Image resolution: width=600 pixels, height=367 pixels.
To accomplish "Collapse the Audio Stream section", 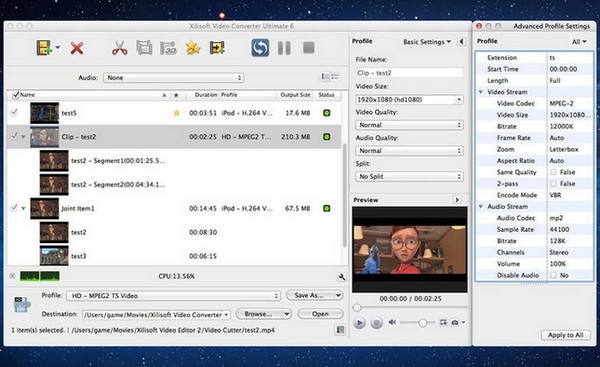I will point(481,207).
